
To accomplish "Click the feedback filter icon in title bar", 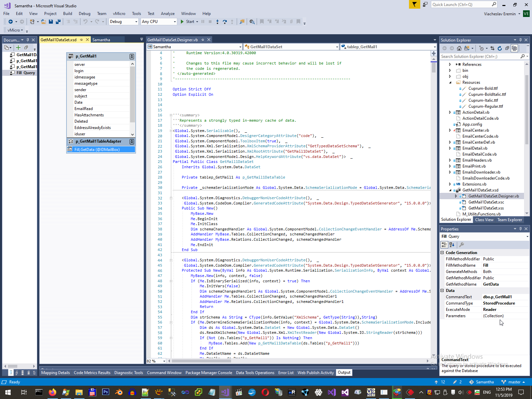I will pos(414,4).
